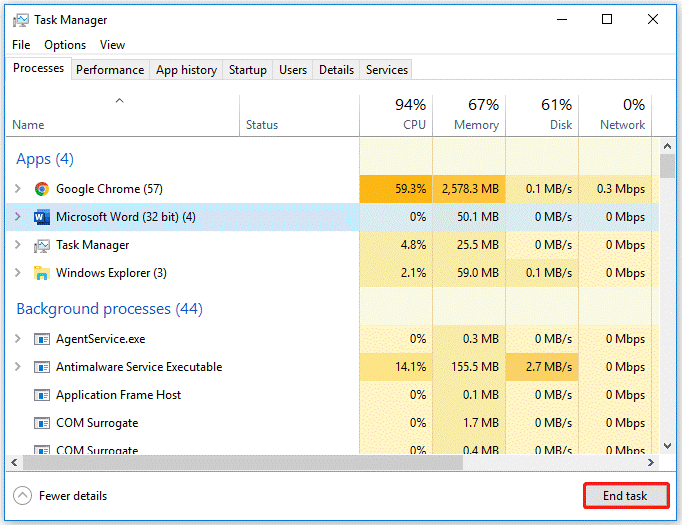The image size is (682, 525).
Task: Click the End task button
Action: pos(626,495)
